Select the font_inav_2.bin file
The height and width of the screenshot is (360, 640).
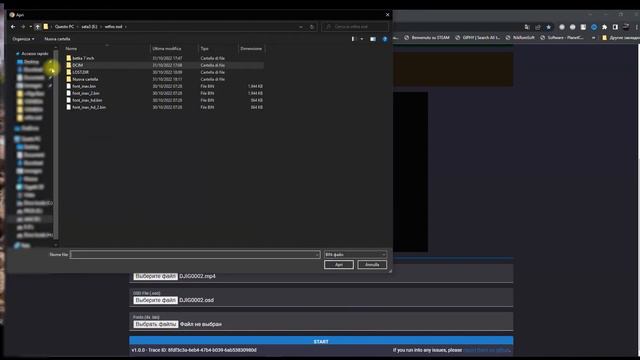point(164,93)
